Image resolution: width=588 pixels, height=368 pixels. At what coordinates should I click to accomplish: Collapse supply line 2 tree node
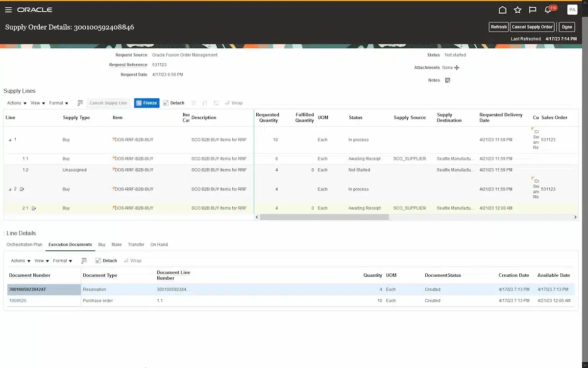[x=10, y=189]
